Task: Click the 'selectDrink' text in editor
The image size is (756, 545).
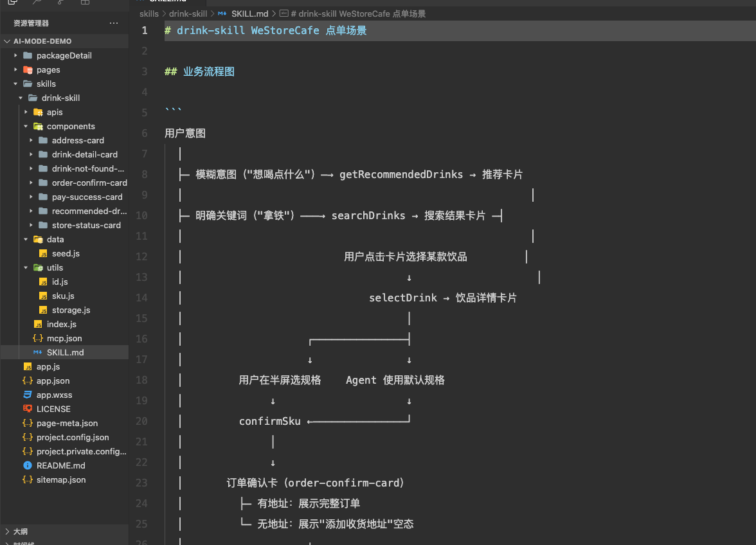Action: (403, 298)
